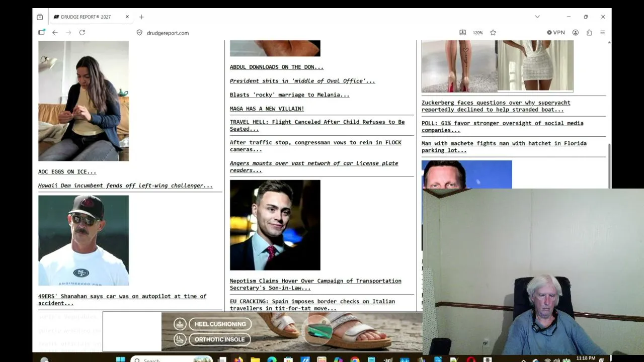Image resolution: width=644 pixels, height=362 pixels.
Task: Click the ORTHOTIC INSOLE ad label
Action: click(219, 339)
